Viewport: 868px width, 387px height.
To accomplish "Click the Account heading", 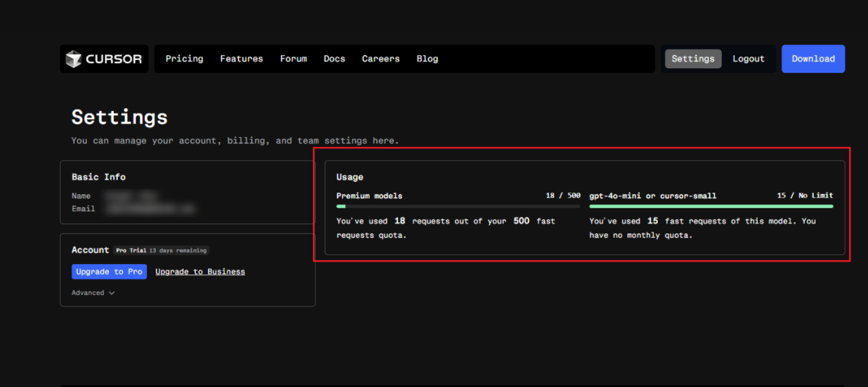I will pos(90,250).
